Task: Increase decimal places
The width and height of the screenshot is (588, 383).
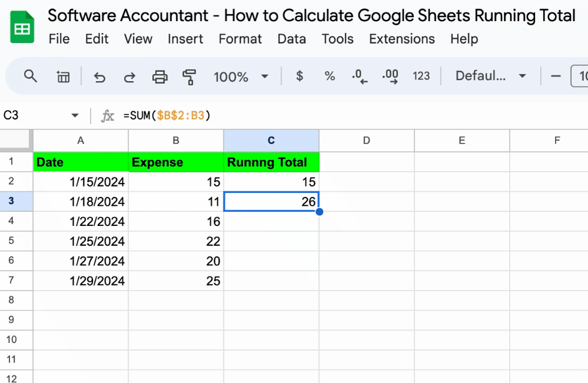Action: point(390,76)
